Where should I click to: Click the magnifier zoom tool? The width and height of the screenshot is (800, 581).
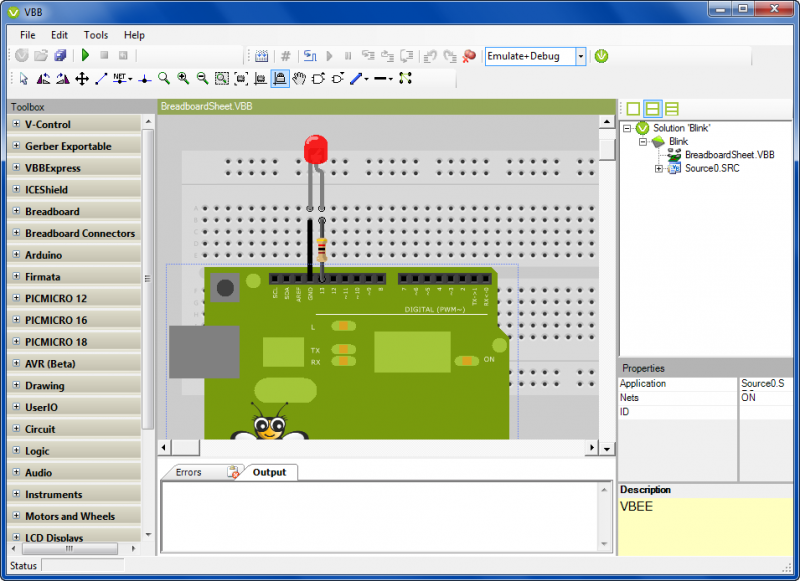click(x=164, y=79)
